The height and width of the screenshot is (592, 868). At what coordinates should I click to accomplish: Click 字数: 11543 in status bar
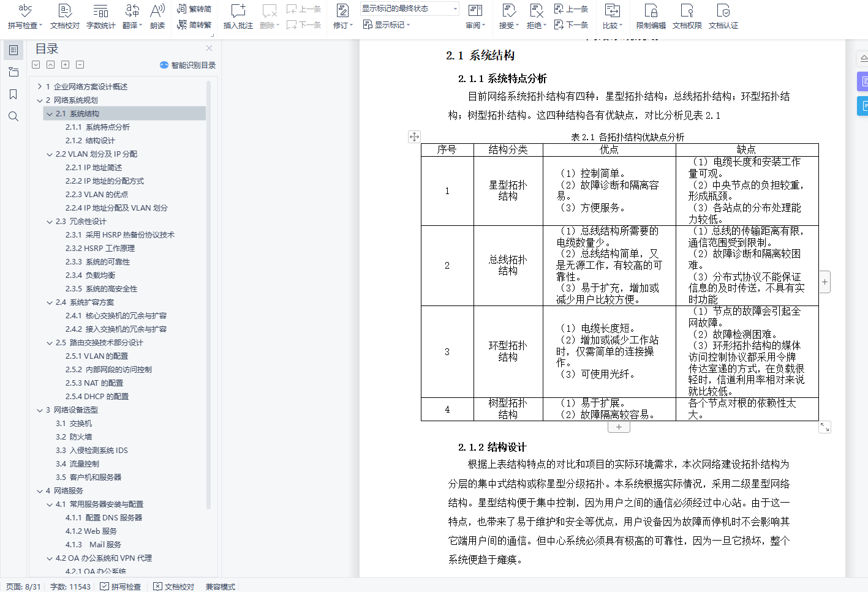coord(70,586)
